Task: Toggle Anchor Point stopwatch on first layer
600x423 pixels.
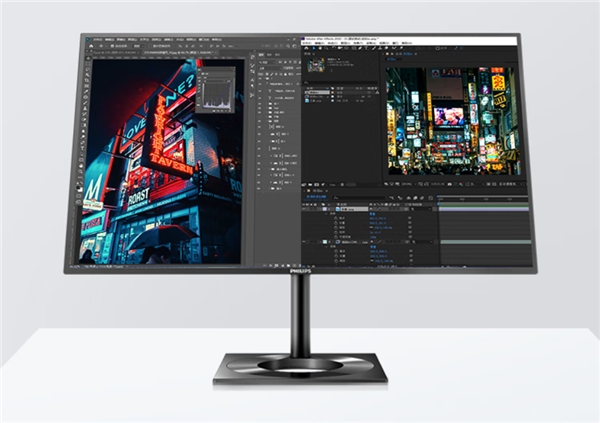Action: click(x=336, y=218)
